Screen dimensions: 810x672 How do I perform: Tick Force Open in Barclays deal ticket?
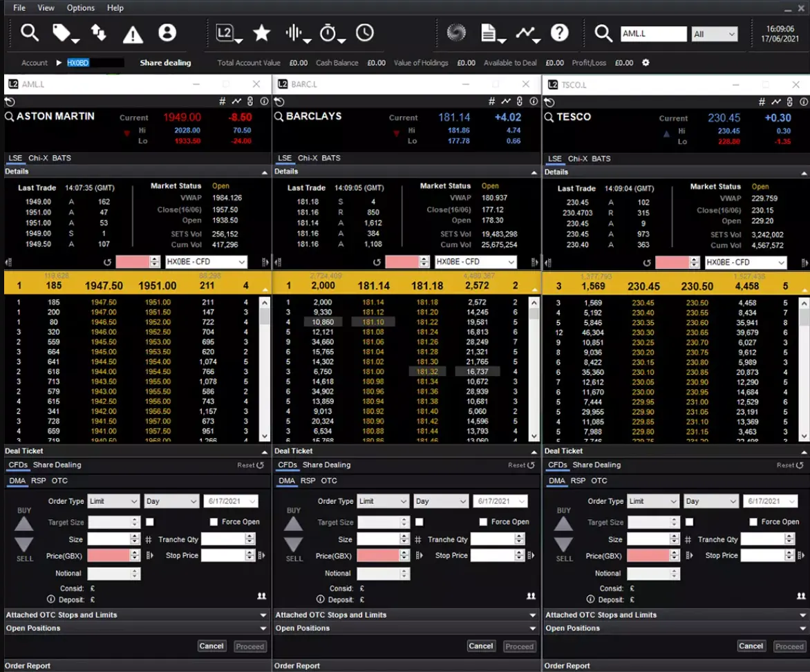483,522
